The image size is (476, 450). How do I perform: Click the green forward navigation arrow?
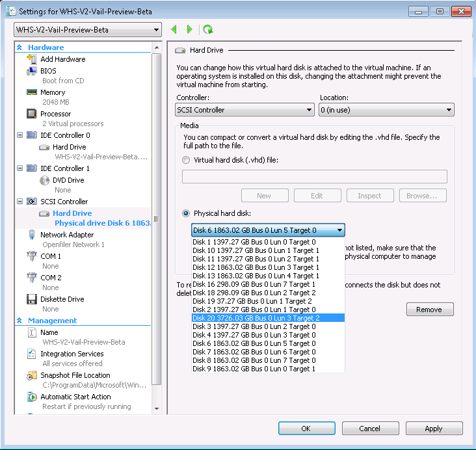(x=190, y=30)
